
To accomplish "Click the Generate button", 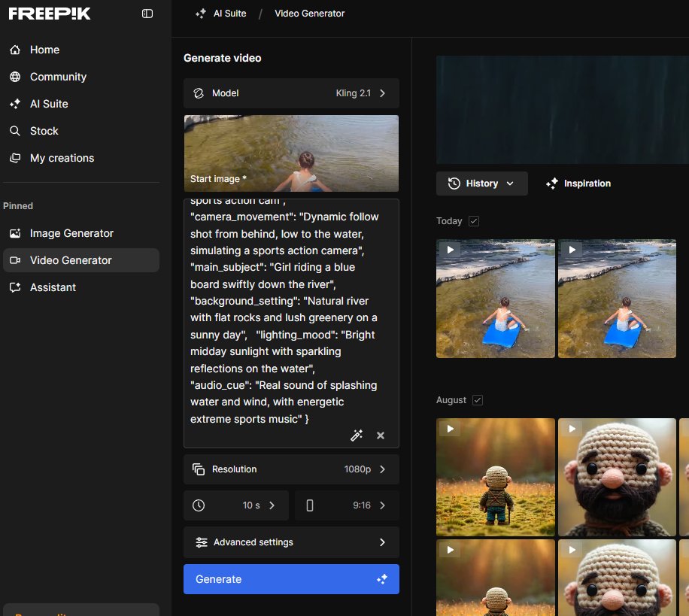I will pos(291,579).
